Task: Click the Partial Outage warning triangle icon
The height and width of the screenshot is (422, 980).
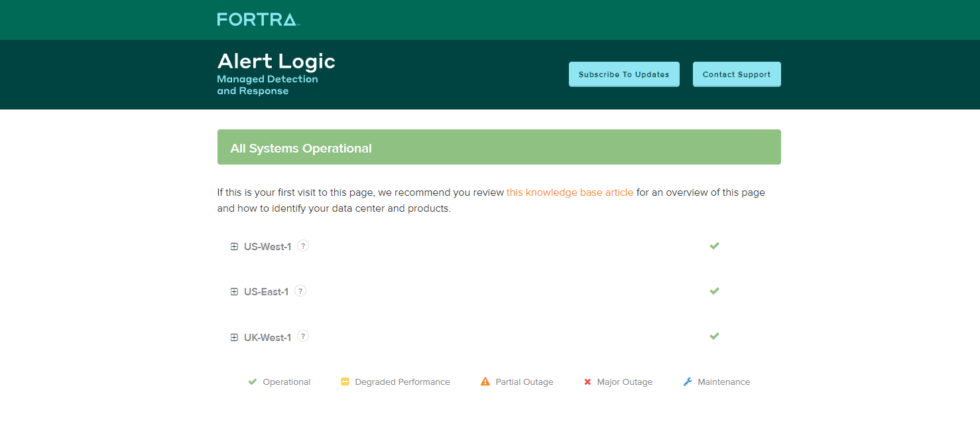Action: click(485, 382)
